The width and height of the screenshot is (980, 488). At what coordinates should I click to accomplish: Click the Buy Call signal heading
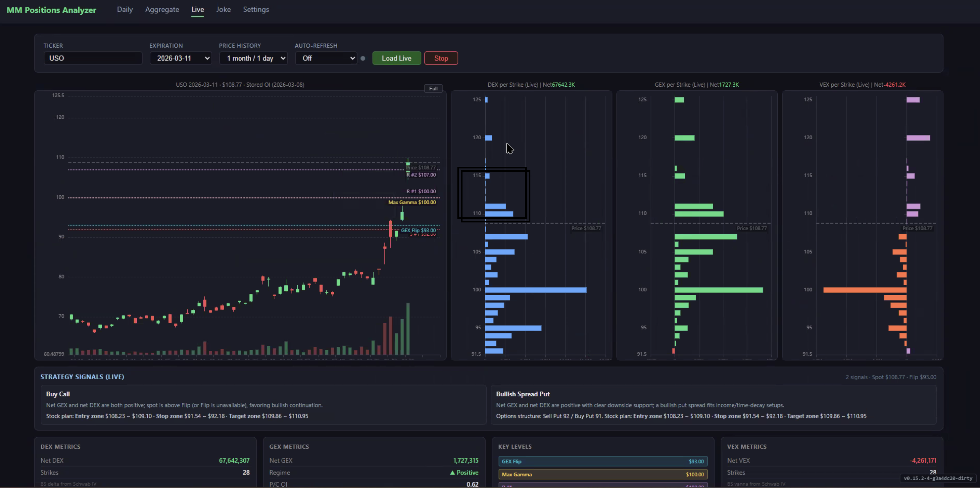pyautogui.click(x=58, y=394)
